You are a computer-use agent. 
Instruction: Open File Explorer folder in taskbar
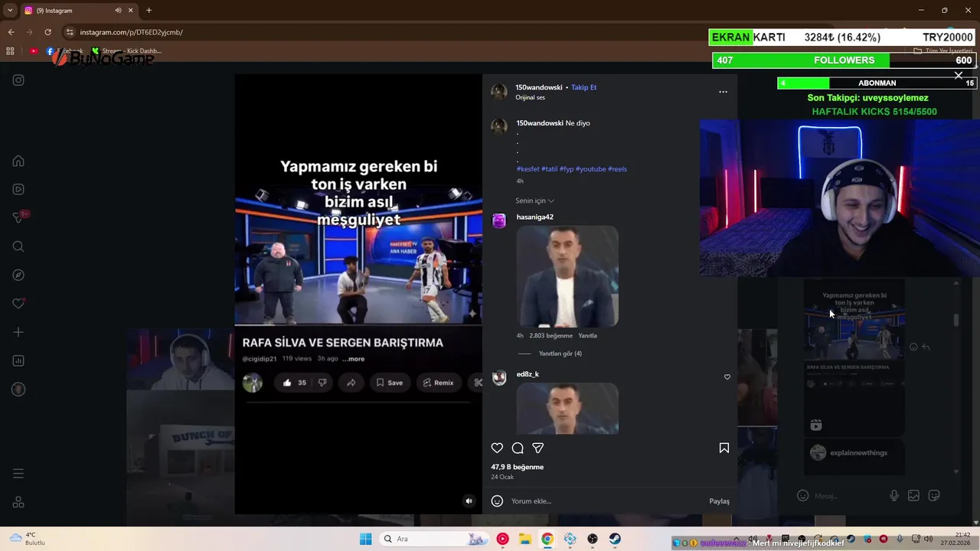[x=525, y=539]
